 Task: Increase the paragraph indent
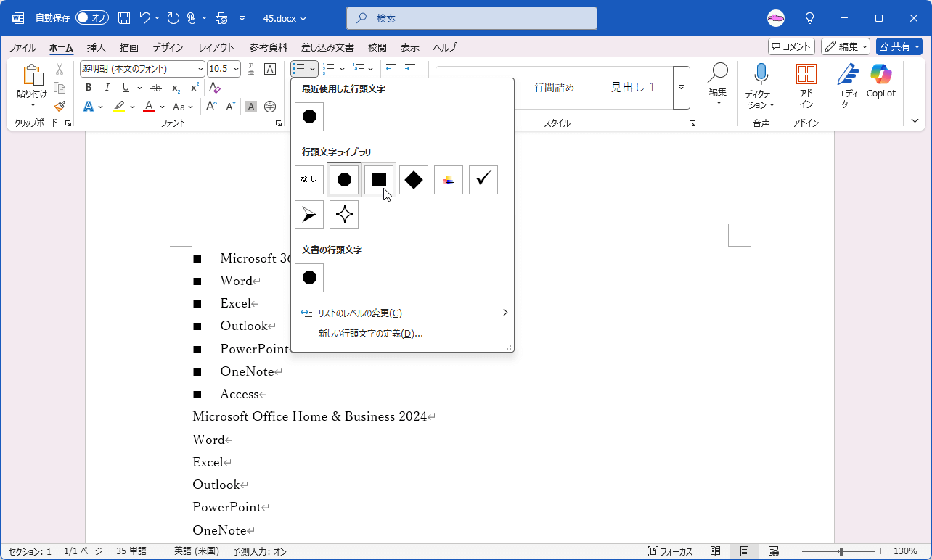(410, 69)
